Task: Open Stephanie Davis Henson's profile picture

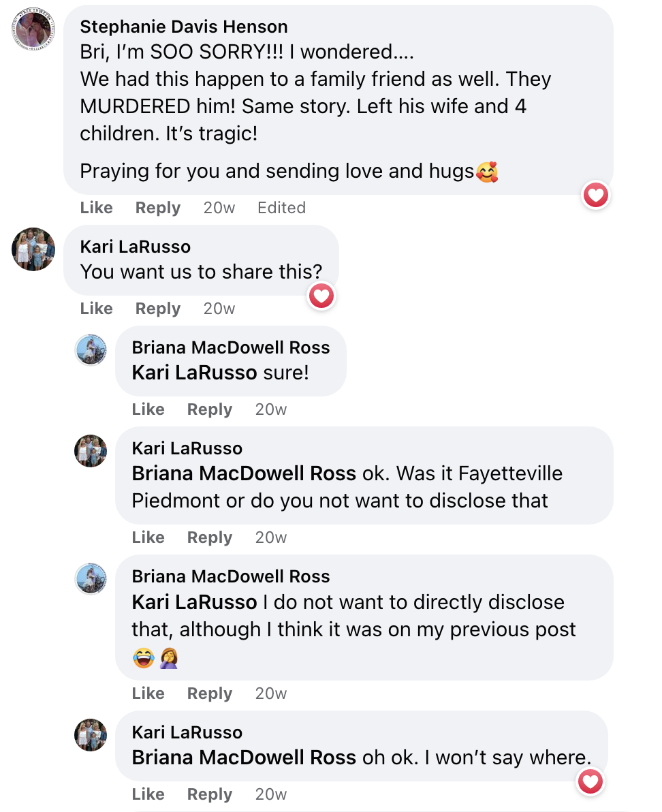Action: tap(33, 29)
